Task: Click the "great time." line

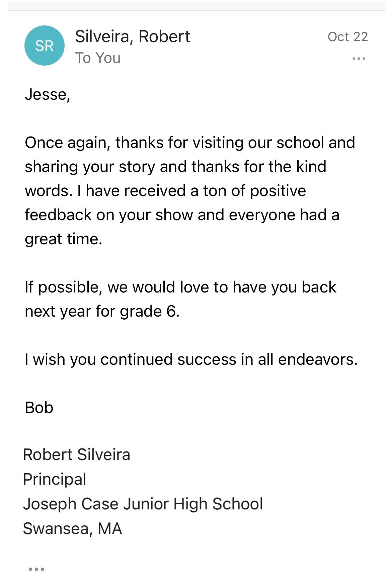Action: (x=63, y=239)
